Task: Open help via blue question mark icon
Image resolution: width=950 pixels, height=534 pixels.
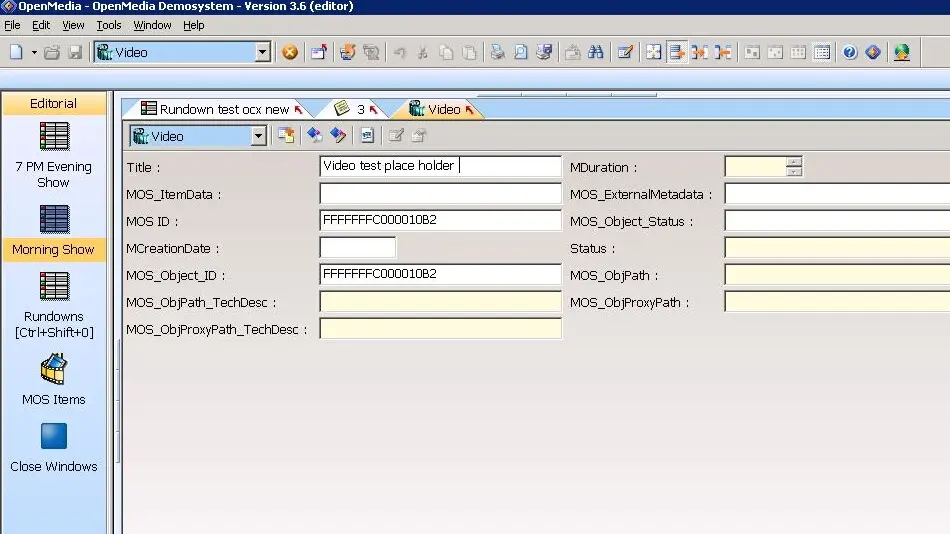Action: 850,52
